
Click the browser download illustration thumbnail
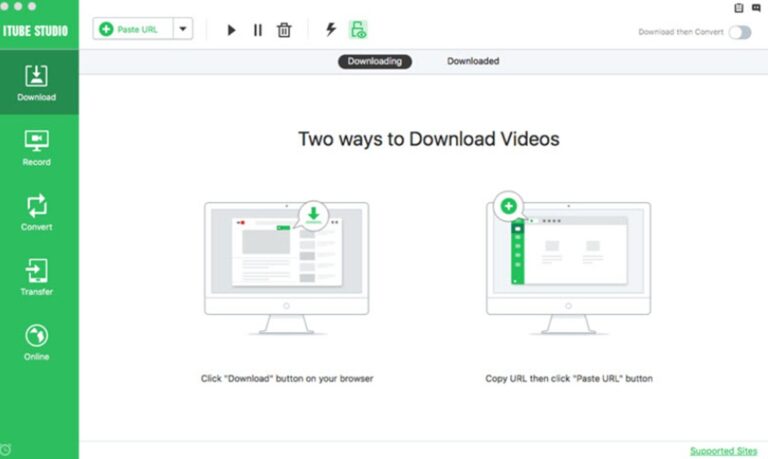(x=287, y=267)
